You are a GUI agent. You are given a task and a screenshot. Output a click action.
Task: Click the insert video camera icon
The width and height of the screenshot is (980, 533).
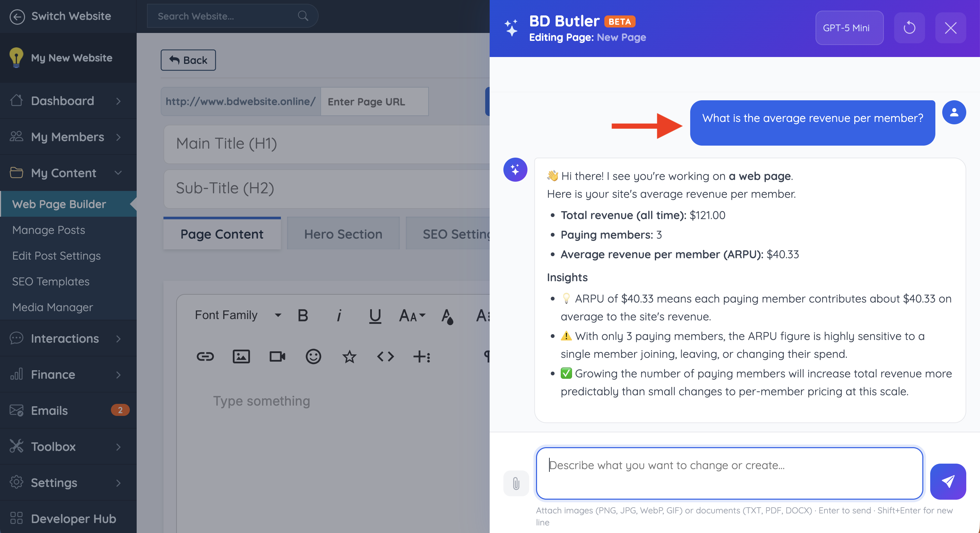click(277, 356)
